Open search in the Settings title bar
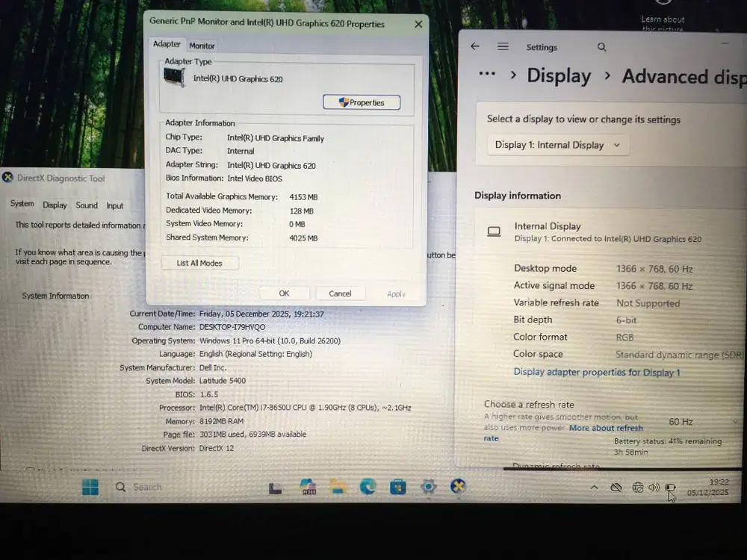This screenshot has height=560, width=747. [x=601, y=47]
